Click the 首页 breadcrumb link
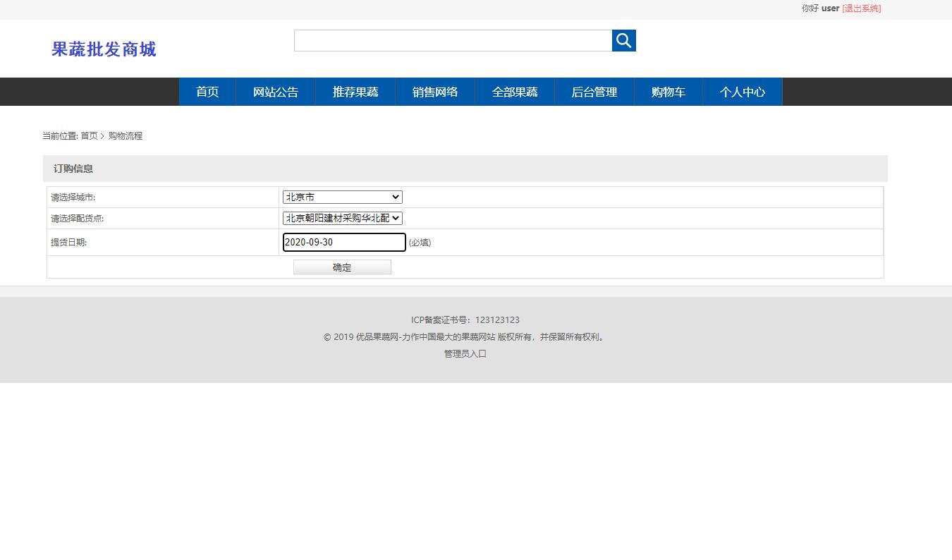 pyautogui.click(x=88, y=135)
